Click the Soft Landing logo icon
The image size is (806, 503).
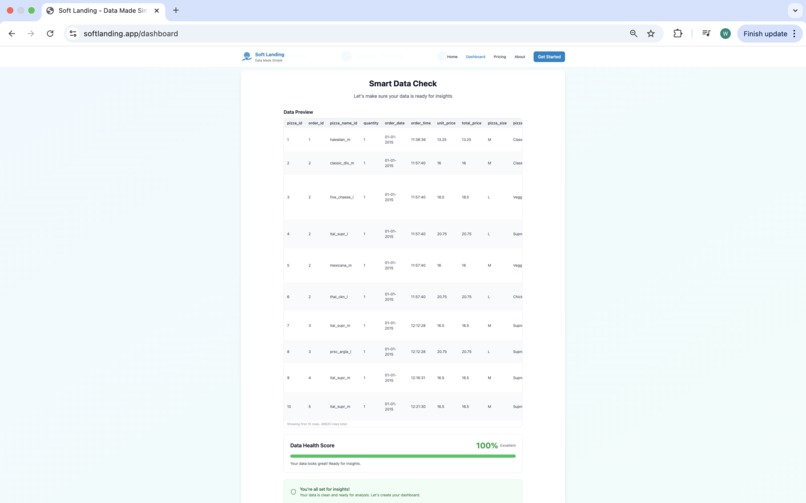pyautogui.click(x=247, y=57)
